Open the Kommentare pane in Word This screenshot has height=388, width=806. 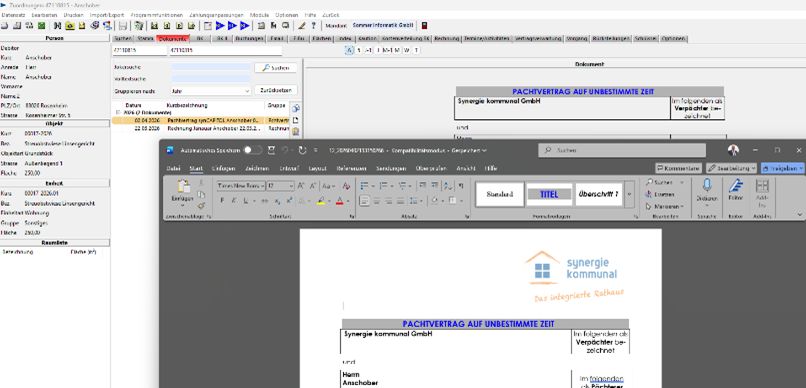click(679, 168)
